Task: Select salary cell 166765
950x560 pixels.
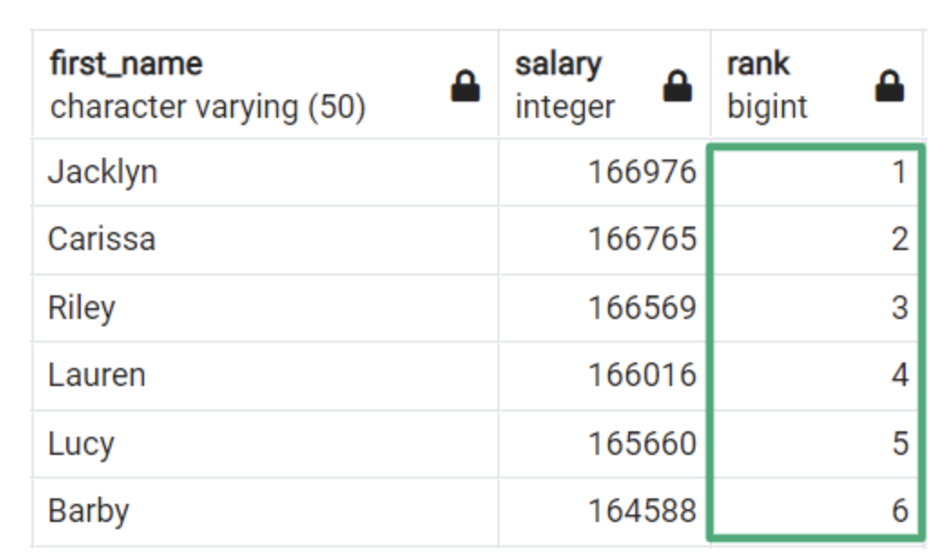Action: pyautogui.click(x=643, y=239)
